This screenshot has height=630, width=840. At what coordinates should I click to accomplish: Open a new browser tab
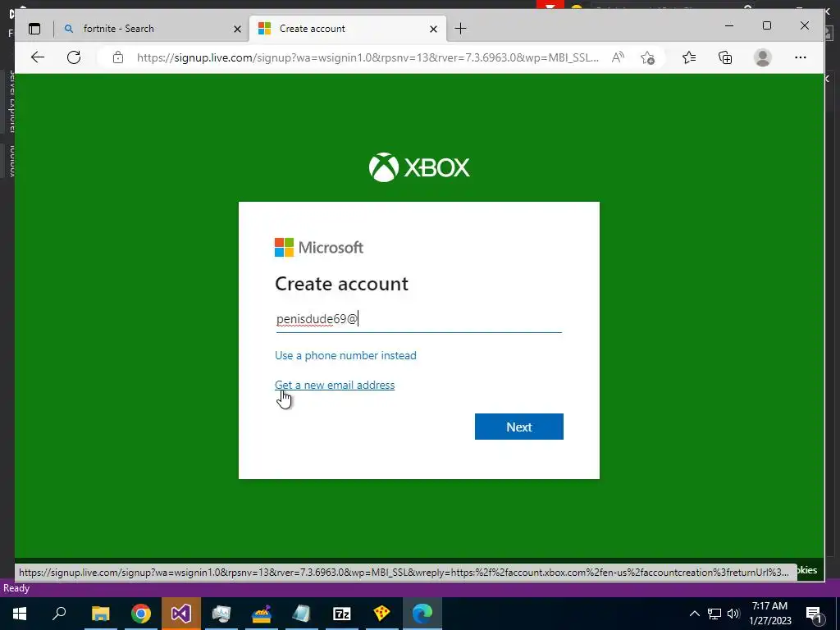(461, 29)
